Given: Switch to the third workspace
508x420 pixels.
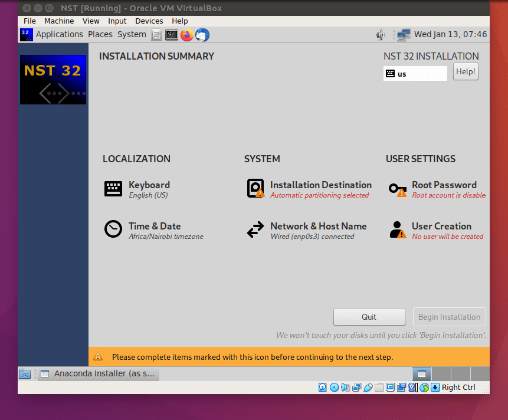Looking at the screenshot, I should (460, 374).
